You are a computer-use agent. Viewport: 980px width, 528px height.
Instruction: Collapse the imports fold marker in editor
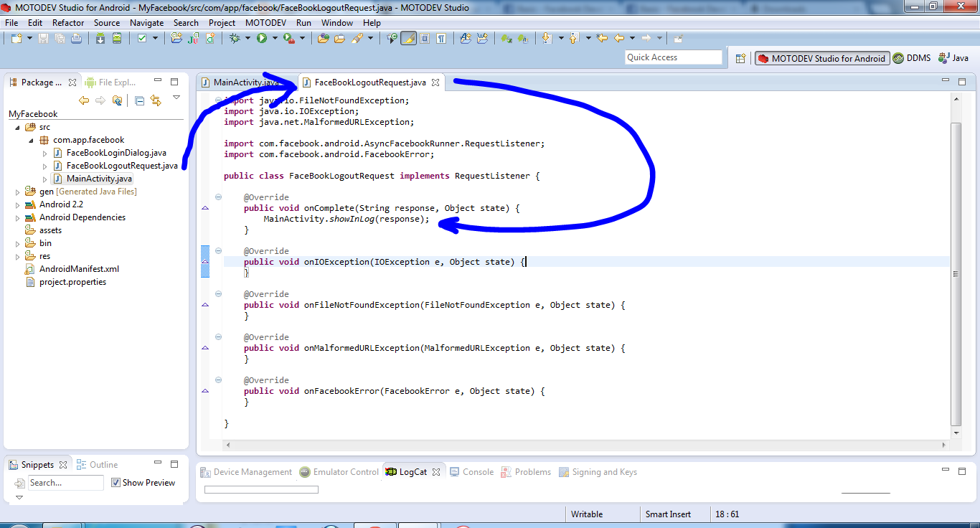(218, 100)
